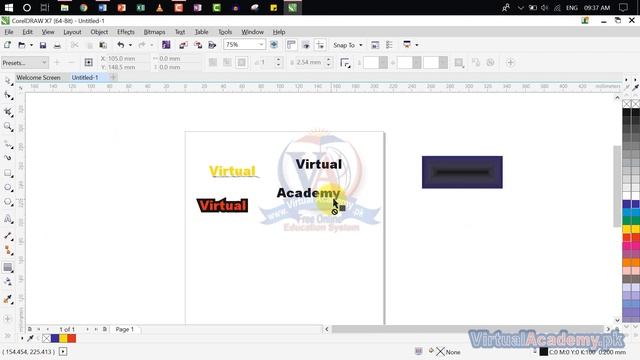Image resolution: width=640 pixels, height=360 pixels.
Task: Click the Page 1 tab
Action: click(124, 329)
